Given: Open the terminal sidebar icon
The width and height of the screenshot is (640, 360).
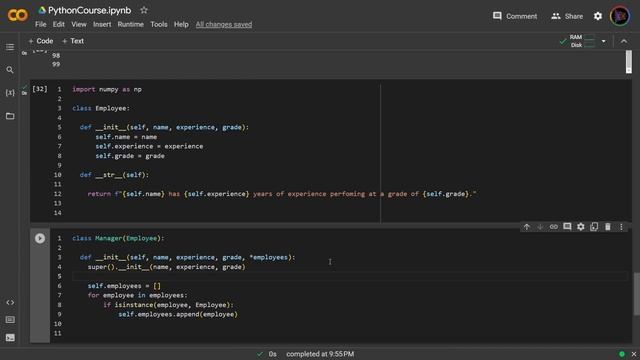Looking at the screenshot, I should click(x=10, y=338).
